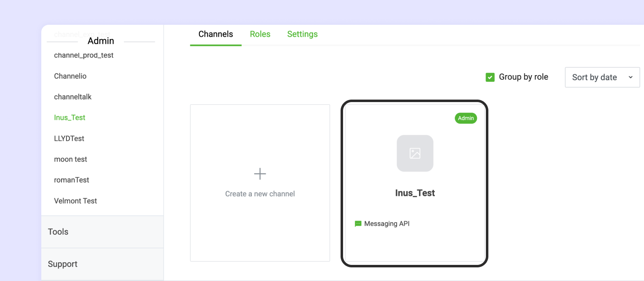
Task: Select LLYDTest provider in sidebar
Action: click(69, 138)
